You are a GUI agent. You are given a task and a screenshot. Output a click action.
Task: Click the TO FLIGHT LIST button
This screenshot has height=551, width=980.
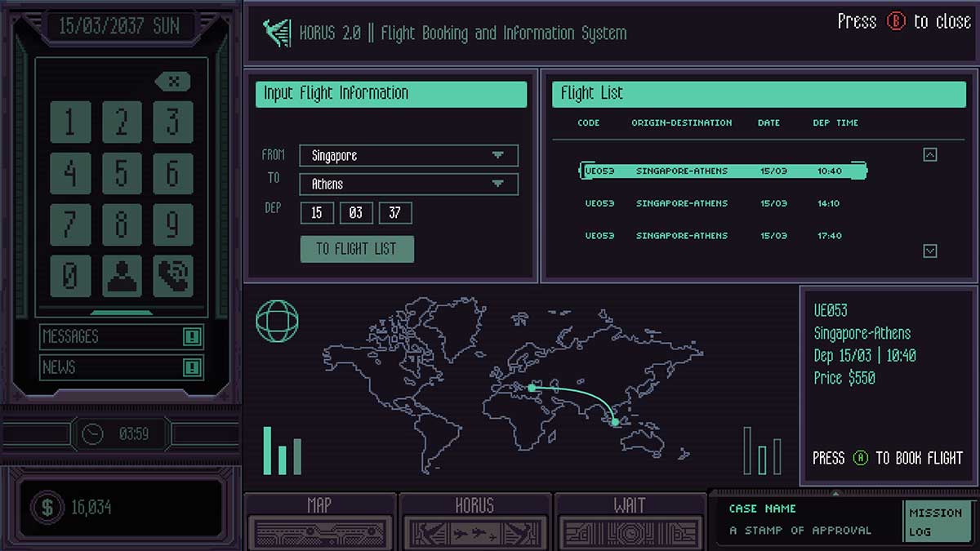point(357,249)
